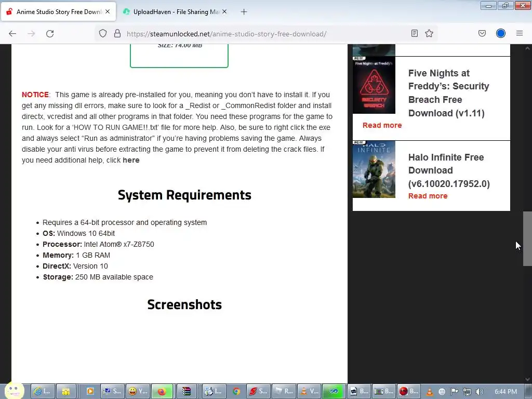
Task: Open the red S taskbar application
Action: 258,391
